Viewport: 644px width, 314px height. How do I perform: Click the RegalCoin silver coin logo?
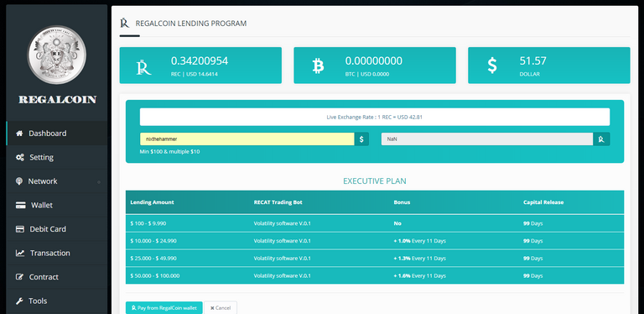(57, 55)
